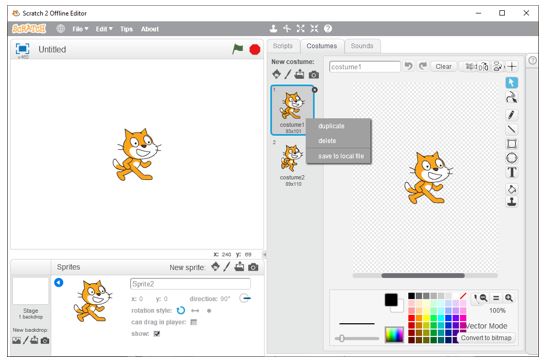Redo the paint editor action

423,66
